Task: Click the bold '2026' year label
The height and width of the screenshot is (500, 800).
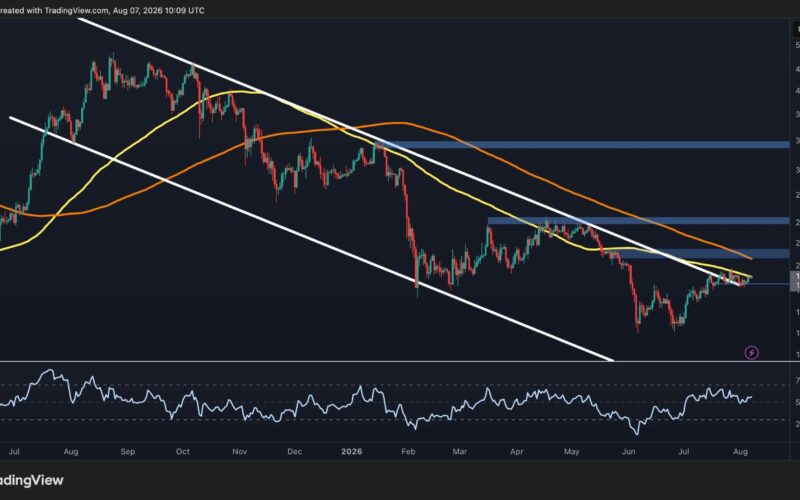Action: coord(352,452)
